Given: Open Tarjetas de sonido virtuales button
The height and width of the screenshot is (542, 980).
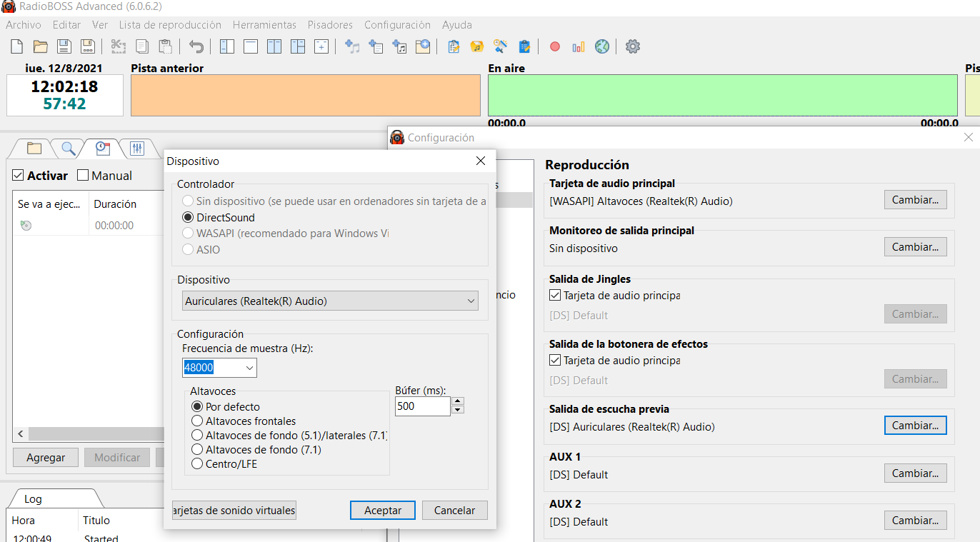Looking at the screenshot, I should tap(234, 511).
